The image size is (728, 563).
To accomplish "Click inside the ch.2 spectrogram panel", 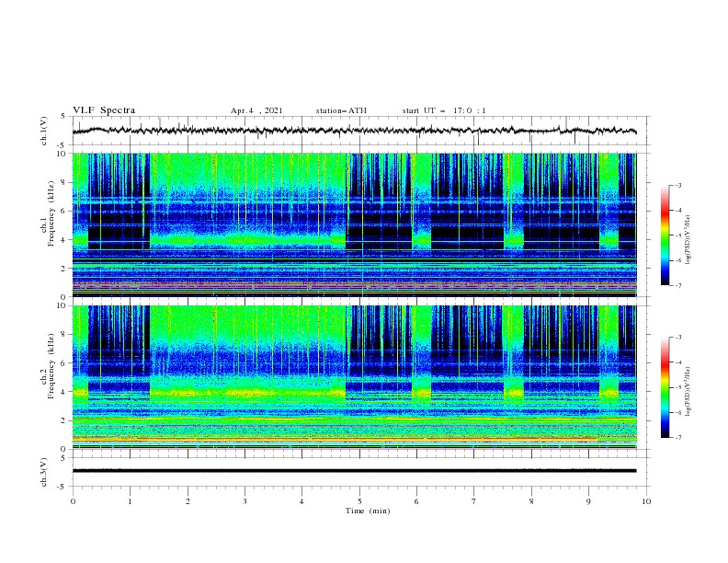I will coord(354,377).
